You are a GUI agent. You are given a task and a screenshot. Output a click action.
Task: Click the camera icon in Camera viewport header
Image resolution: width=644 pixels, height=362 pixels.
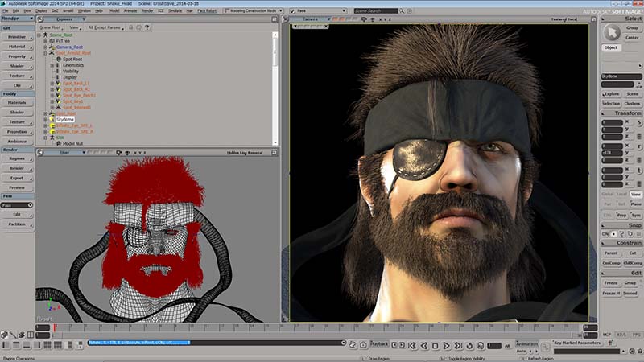(x=364, y=19)
